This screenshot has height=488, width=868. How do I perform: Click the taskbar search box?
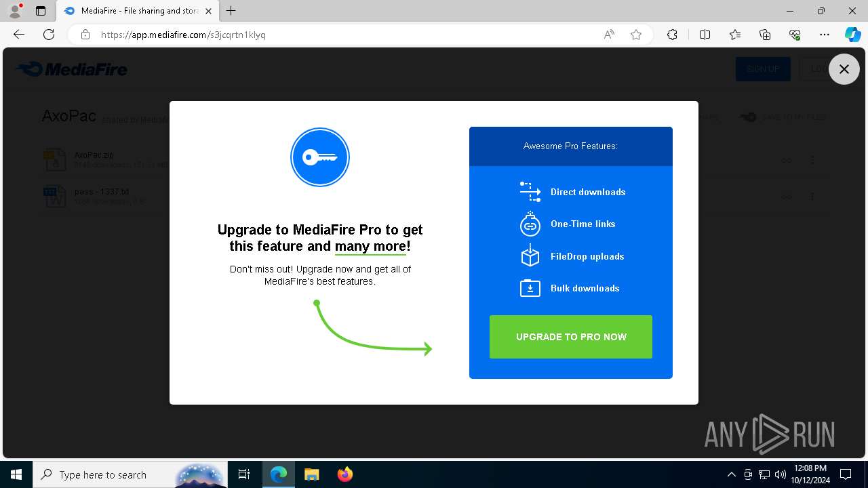130,474
